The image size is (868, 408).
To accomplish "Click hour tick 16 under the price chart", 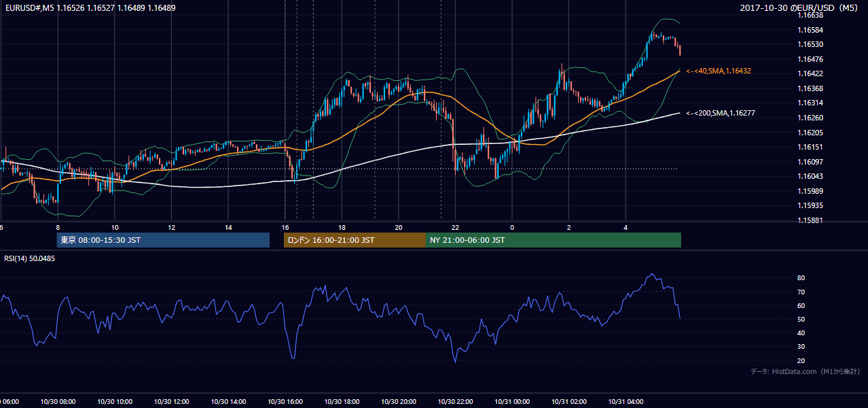I will (x=285, y=227).
